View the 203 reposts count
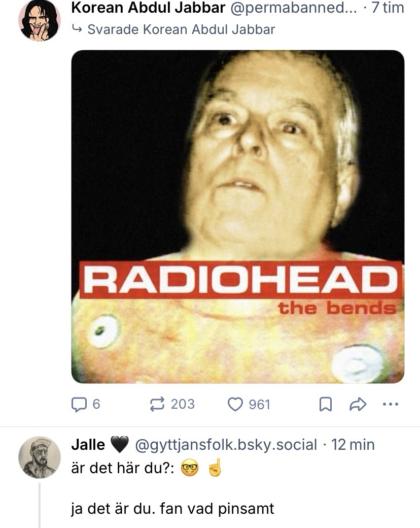Image resolution: width=420 pixels, height=528 pixels. pos(183,404)
